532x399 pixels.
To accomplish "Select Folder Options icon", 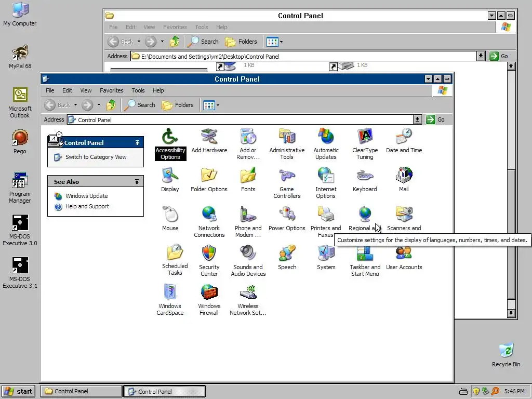I will (x=209, y=179).
